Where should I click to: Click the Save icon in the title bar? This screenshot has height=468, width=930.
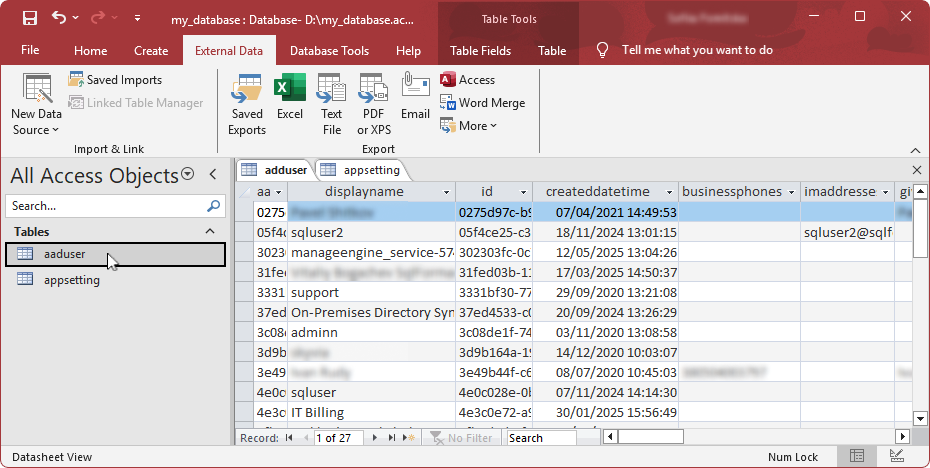pos(30,18)
